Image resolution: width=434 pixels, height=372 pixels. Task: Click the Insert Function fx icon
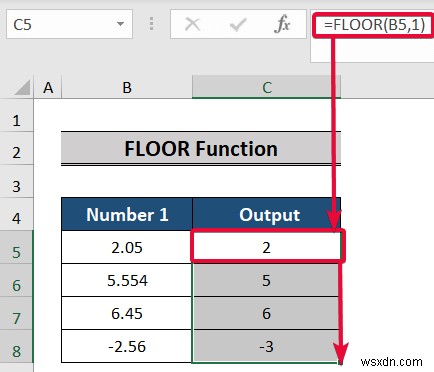pos(282,24)
